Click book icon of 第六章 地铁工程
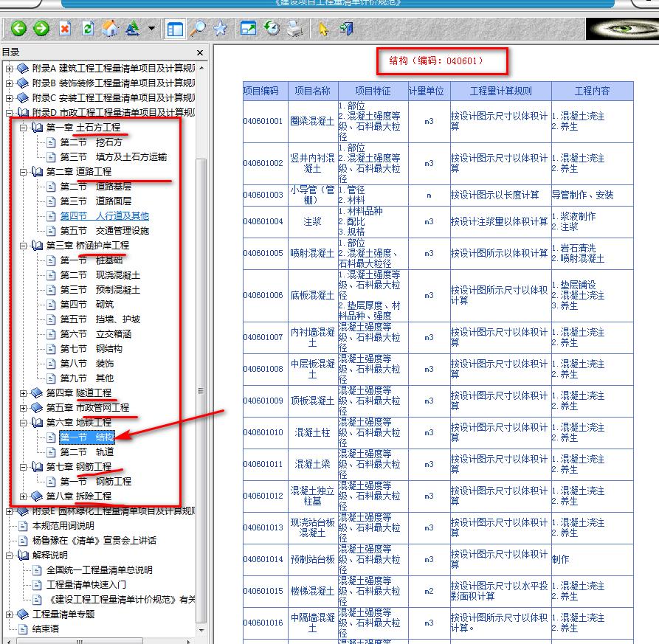The height and width of the screenshot is (644, 659). (38, 422)
